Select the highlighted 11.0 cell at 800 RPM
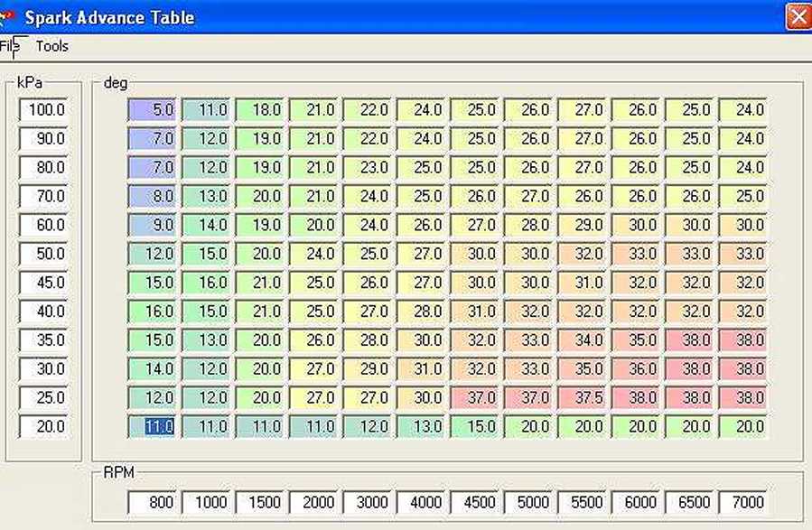The image size is (812, 530). click(x=154, y=426)
